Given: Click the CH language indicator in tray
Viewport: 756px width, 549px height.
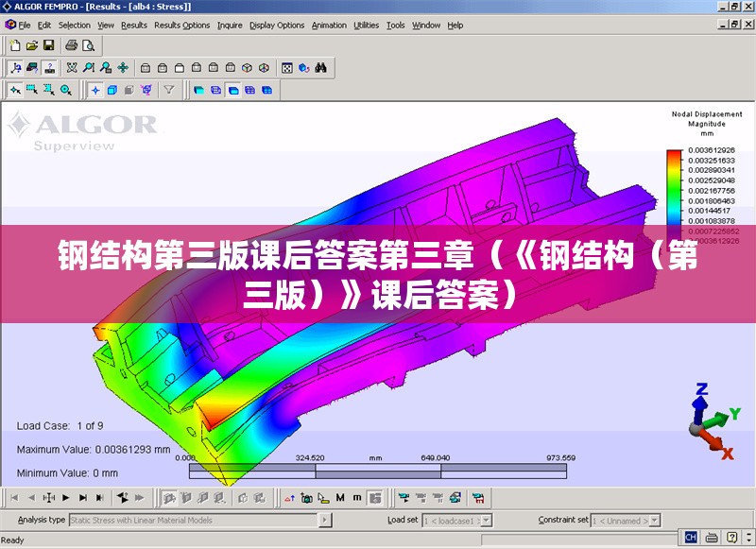Looking at the screenshot, I should coord(691,537).
